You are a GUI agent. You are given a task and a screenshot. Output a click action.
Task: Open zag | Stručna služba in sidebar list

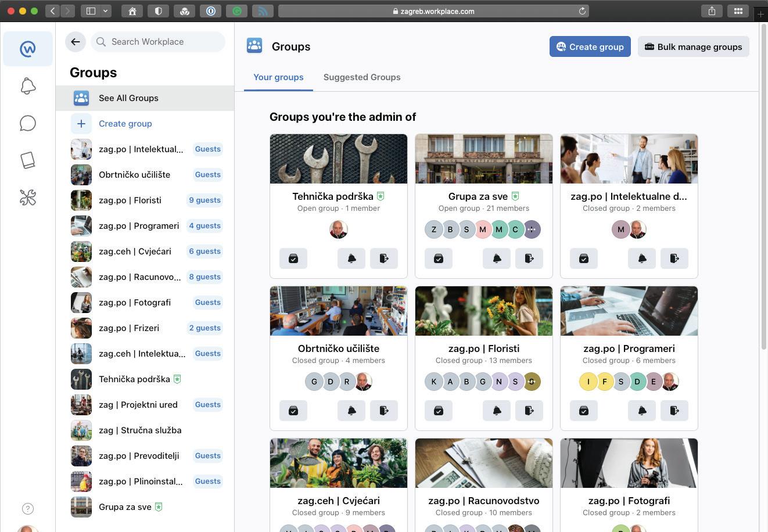(x=145, y=430)
